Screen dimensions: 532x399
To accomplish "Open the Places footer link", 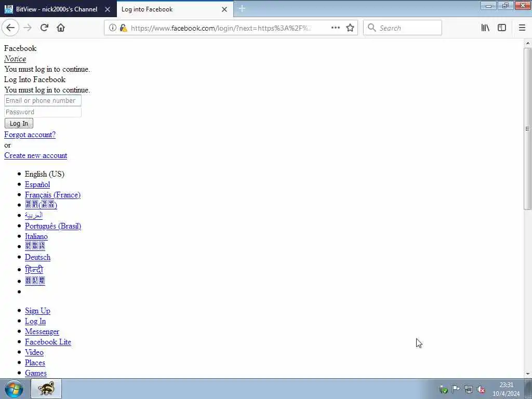I will (x=35, y=363).
